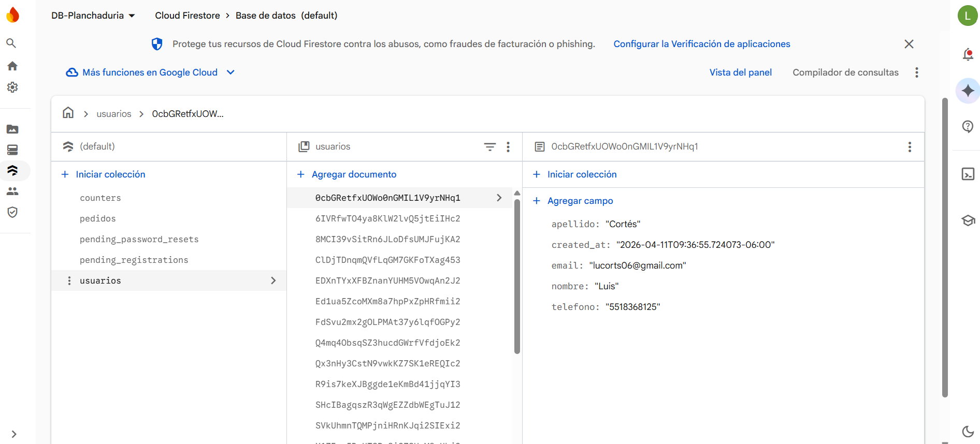Expand Más funciones en Google Cloud menu
980x444 pixels.
150,72
